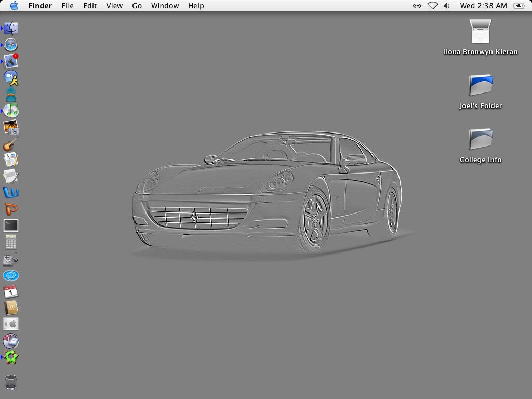
Task: Open TextEdit in the Dock
Action: [11, 177]
